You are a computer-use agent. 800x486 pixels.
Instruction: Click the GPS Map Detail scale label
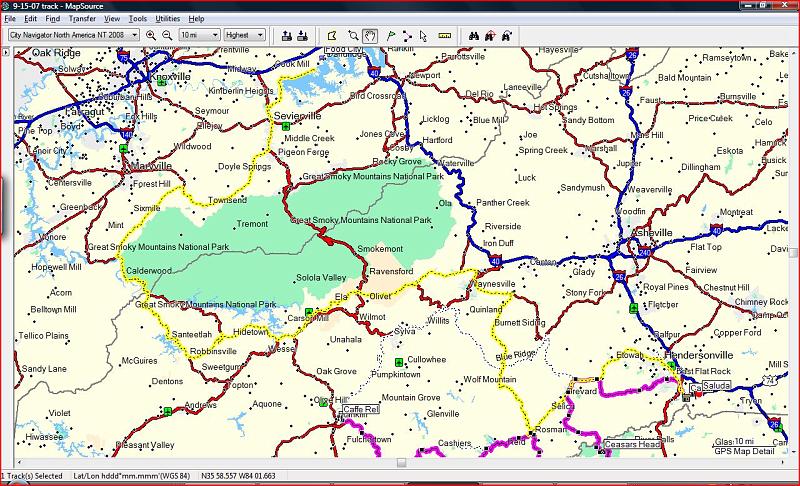(744, 451)
